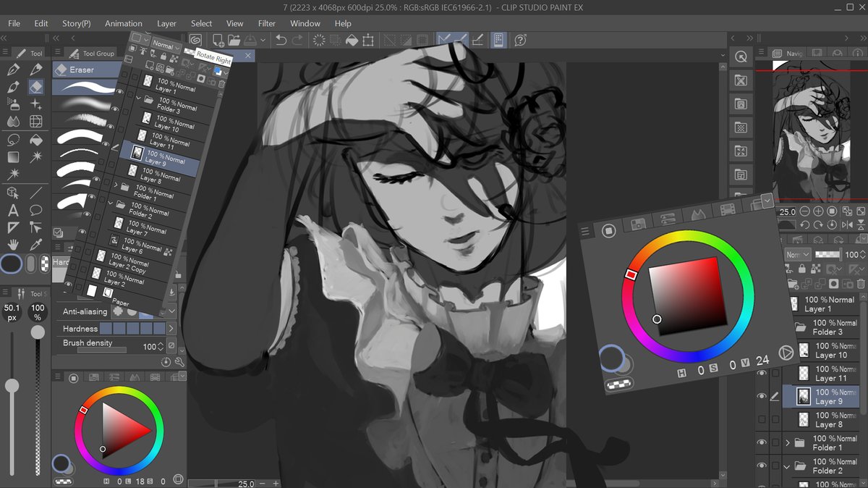Expand Folder 1 in tilted layer panel

(116, 186)
